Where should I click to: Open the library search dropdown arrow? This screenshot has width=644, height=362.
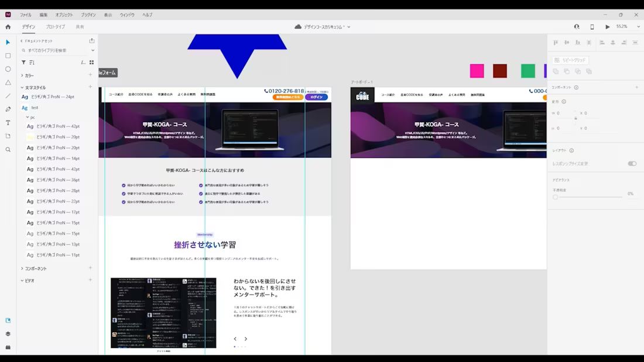(93, 50)
